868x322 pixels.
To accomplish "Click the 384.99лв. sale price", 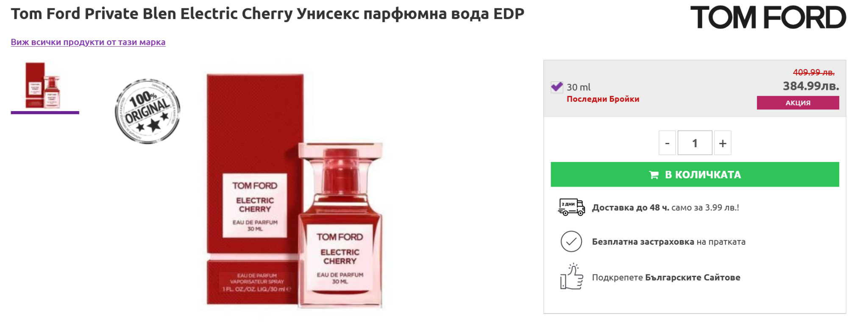I will tap(811, 86).
